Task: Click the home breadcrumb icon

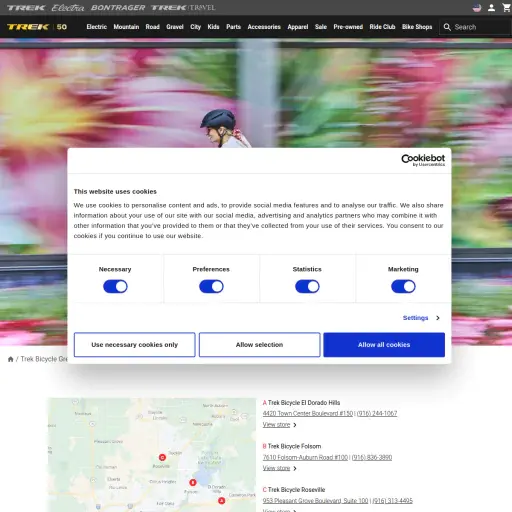Action: pyautogui.click(x=10, y=359)
